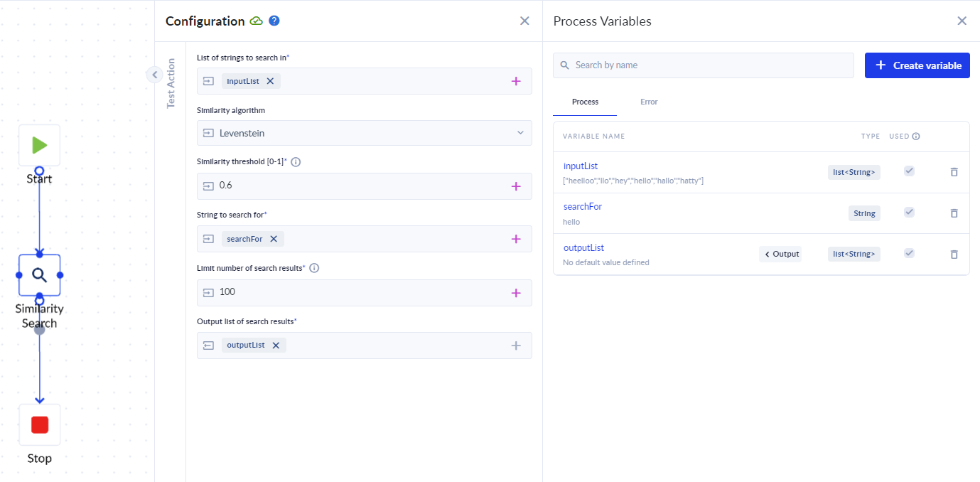Toggle the USED checkbox for outputList
The image size is (980, 482).
[x=909, y=253]
